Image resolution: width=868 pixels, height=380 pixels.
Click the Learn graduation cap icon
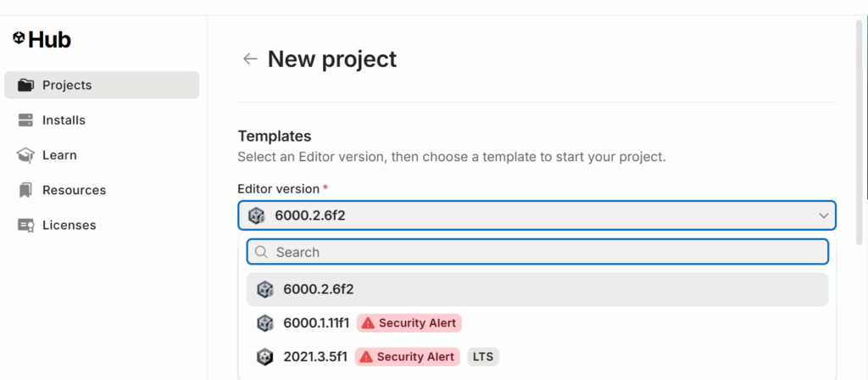pos(25,155)
